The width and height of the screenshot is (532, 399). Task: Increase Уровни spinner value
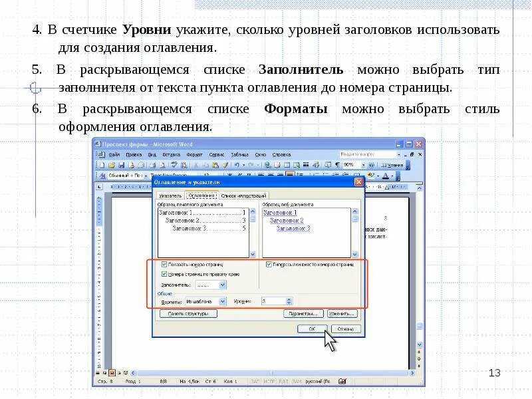click(289, 299)
